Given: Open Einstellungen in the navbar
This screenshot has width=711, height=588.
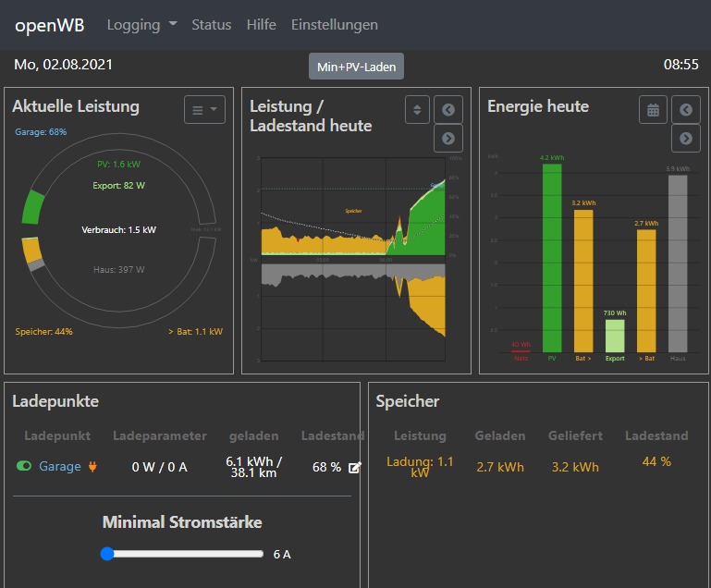Looking at the screenshot, I should click(334, 25).
